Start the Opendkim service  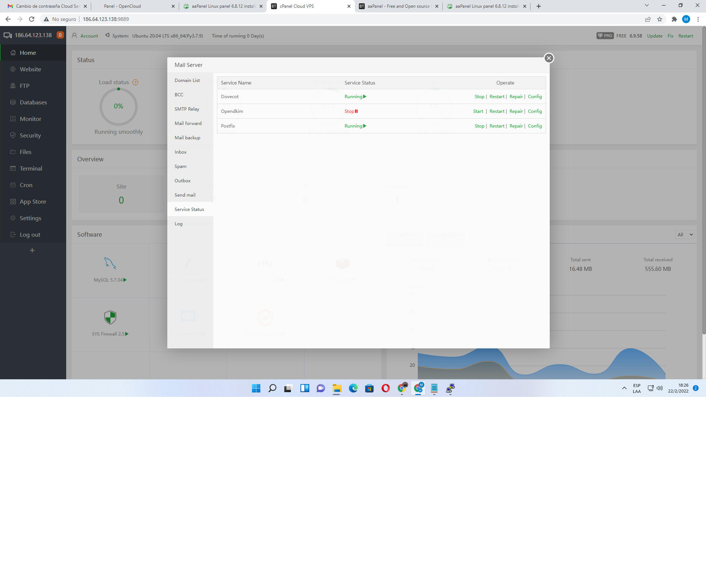(x=478, y=111)
